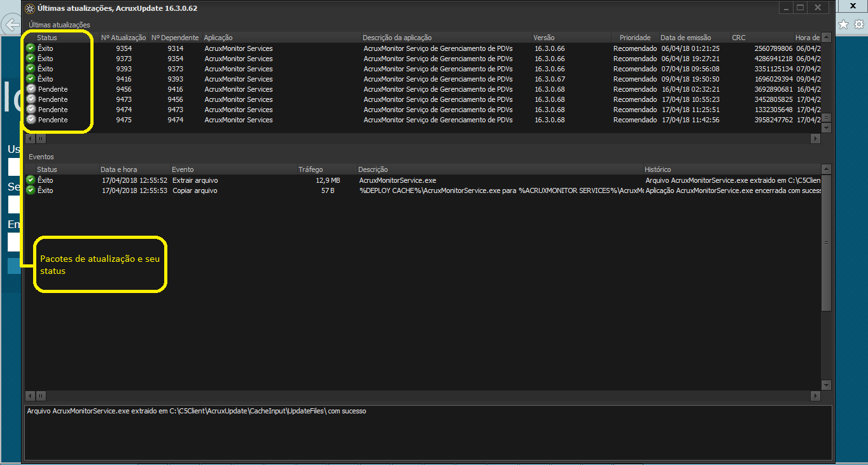868x465 pixels.
Task: Click emission date 16/04/18 02:32:21
Action: [x=690, y=89]
